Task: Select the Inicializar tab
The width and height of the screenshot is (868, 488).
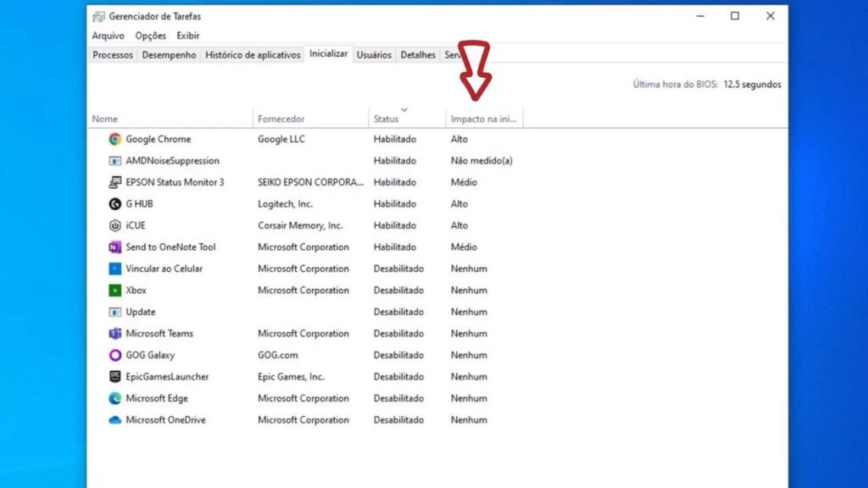Action: point(329,53)
